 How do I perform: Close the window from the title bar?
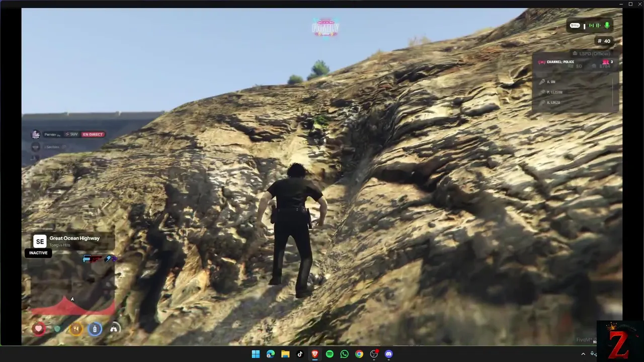pos(639,4)
